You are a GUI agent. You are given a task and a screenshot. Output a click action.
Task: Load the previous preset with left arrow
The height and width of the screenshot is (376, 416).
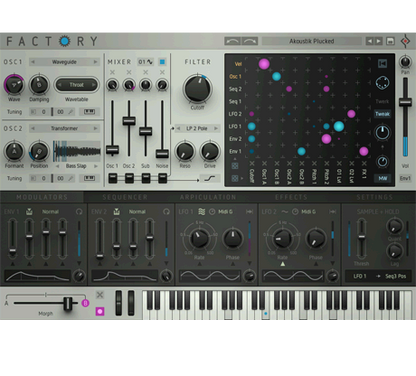coord(369,41)
